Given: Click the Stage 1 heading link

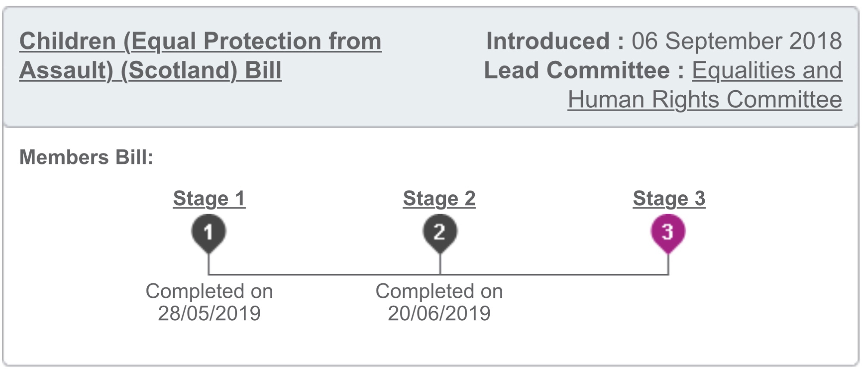Looking at the screenshot, I should 209,199.
